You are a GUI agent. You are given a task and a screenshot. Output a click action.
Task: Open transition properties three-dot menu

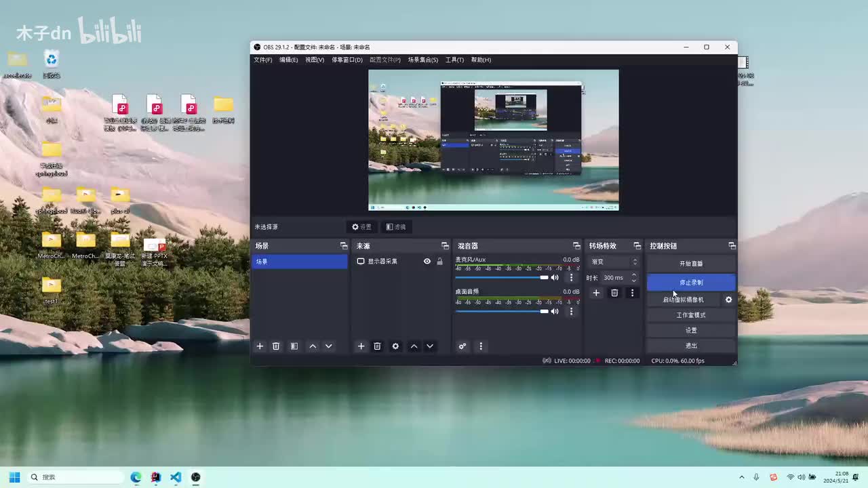point(632,293)
